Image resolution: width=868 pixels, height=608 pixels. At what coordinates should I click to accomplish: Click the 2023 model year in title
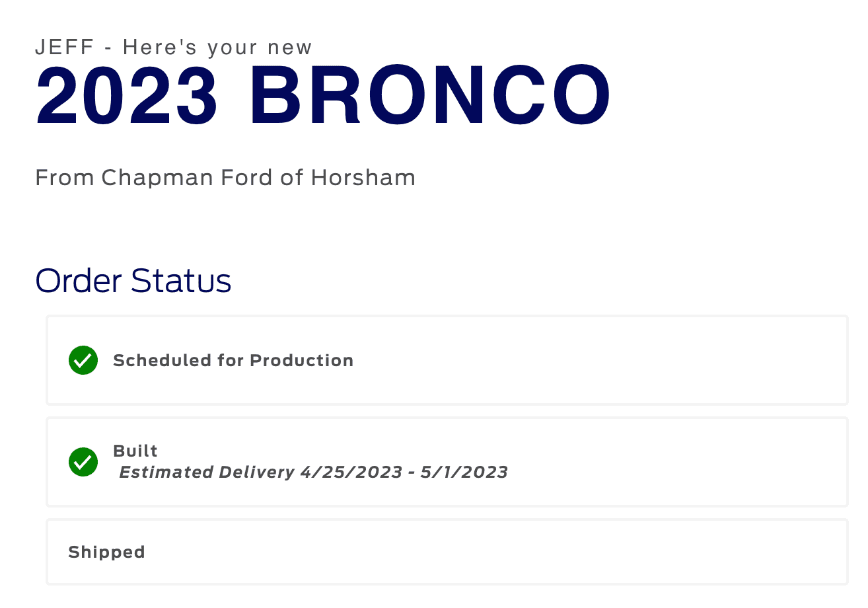coord(127,96)
